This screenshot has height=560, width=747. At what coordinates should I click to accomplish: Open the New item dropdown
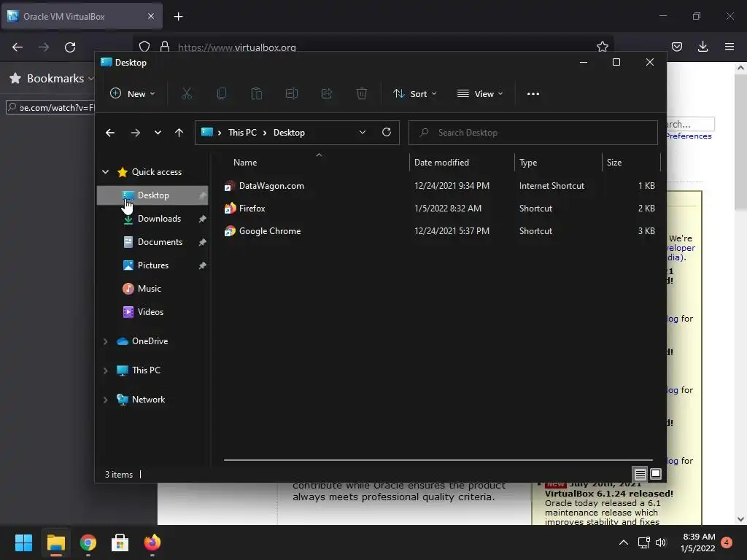coord(133,94)
